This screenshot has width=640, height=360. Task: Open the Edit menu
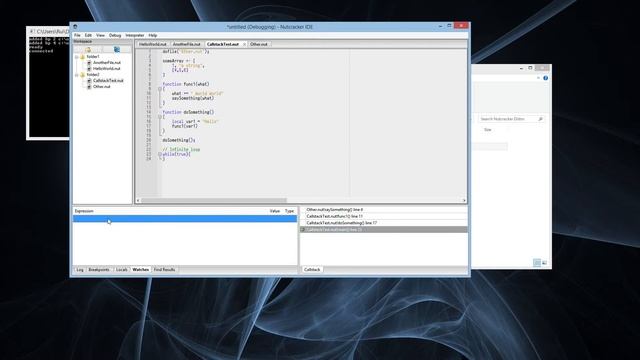point(88,36)
